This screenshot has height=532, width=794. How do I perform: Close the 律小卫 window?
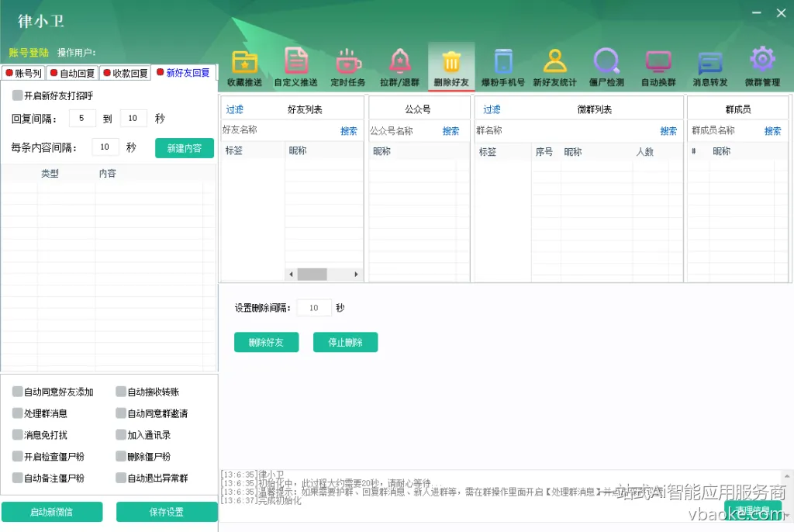click(782, 12)
